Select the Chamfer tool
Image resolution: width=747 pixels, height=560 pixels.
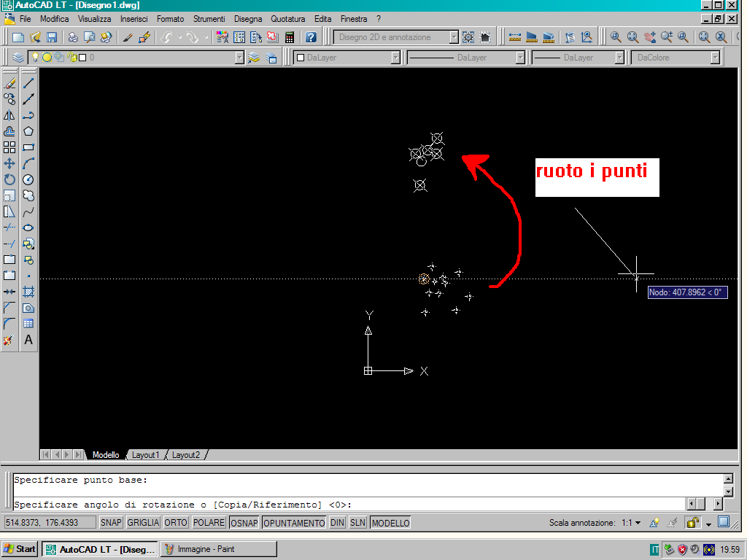coord(9,308)
